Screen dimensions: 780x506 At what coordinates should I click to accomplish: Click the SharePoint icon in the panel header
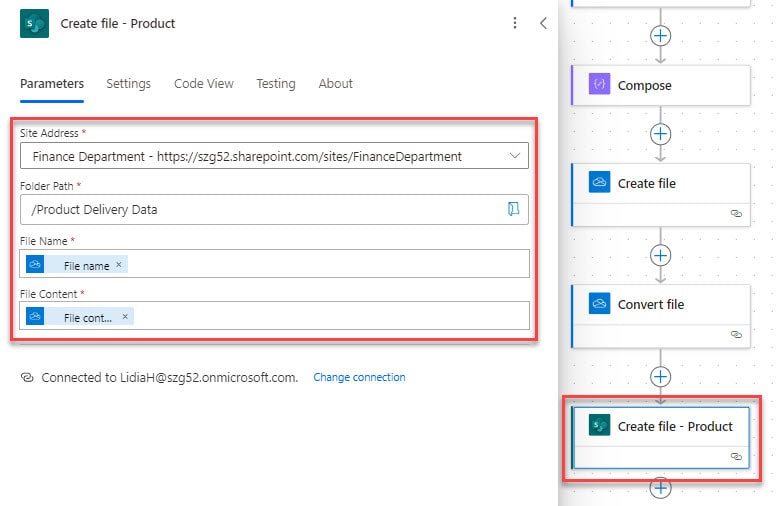[x=34, y=23]
